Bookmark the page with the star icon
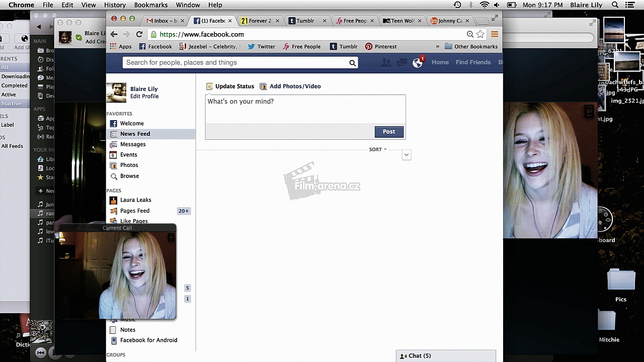Image resolution: width=644 pixels, height=362 pixels. pos(480,34)
